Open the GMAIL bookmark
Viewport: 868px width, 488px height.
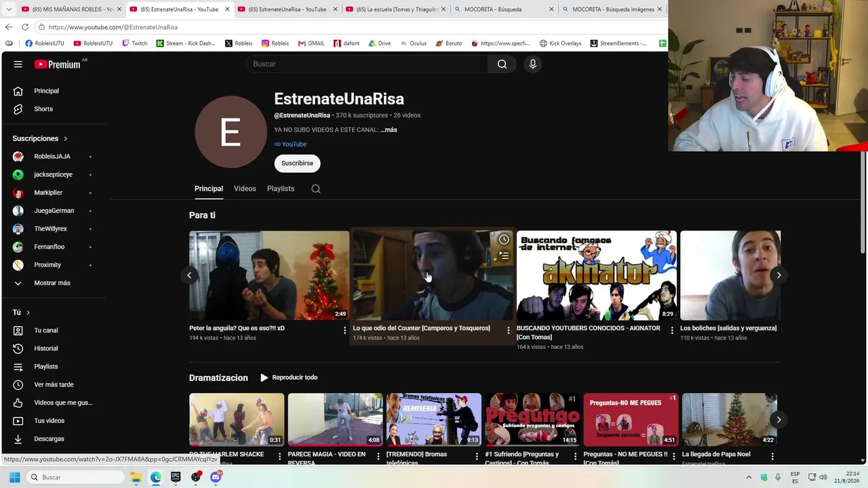click(311, 43)
